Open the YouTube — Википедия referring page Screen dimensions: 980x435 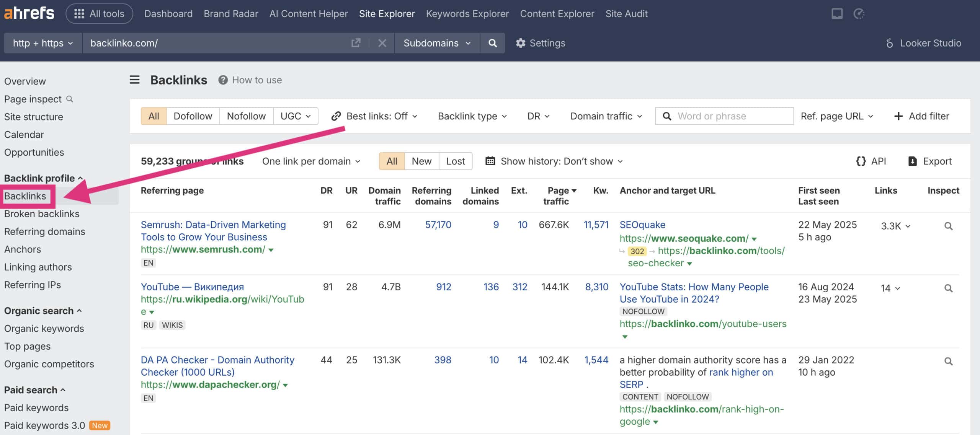[192, 287]
